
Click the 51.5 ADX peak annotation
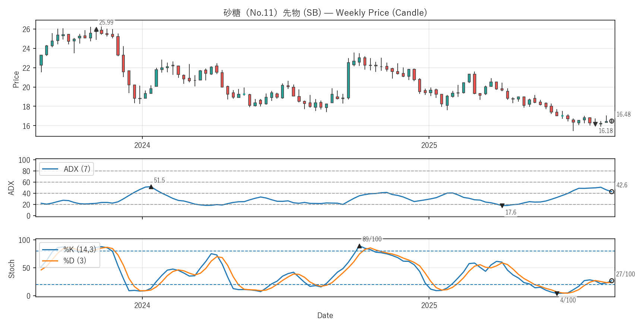159,181
